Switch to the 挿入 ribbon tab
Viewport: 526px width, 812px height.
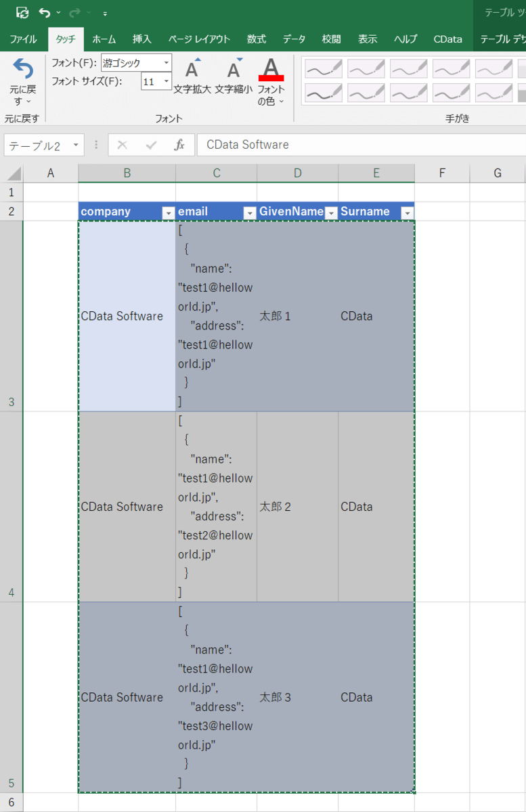click(142, 39)
